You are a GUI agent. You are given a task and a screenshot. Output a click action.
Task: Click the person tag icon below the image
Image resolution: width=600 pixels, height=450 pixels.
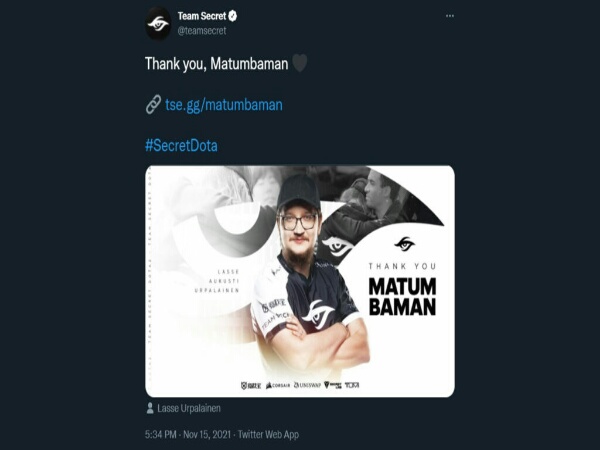pyautogui.click(x=150, y=408)
